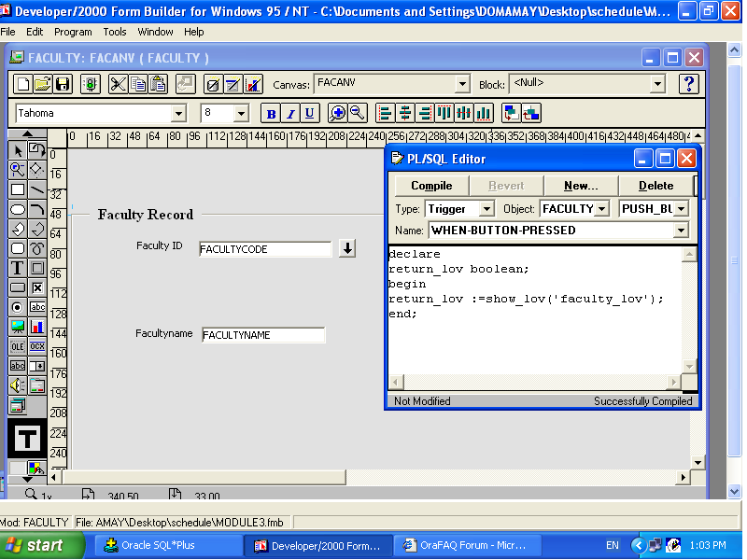Select the Chart item tool
This screenshot has height=560, width=747.
36,327
